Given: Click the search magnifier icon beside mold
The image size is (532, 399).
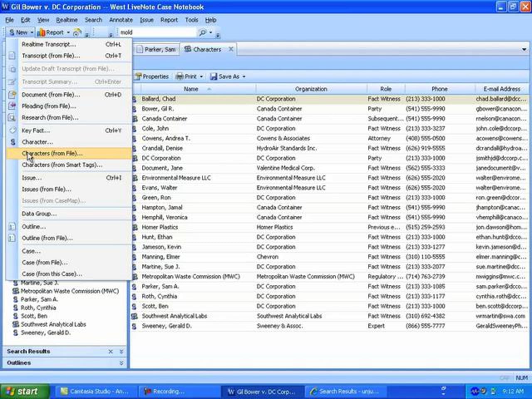Looking at the screenshot, I should click(x=202, y=32).
